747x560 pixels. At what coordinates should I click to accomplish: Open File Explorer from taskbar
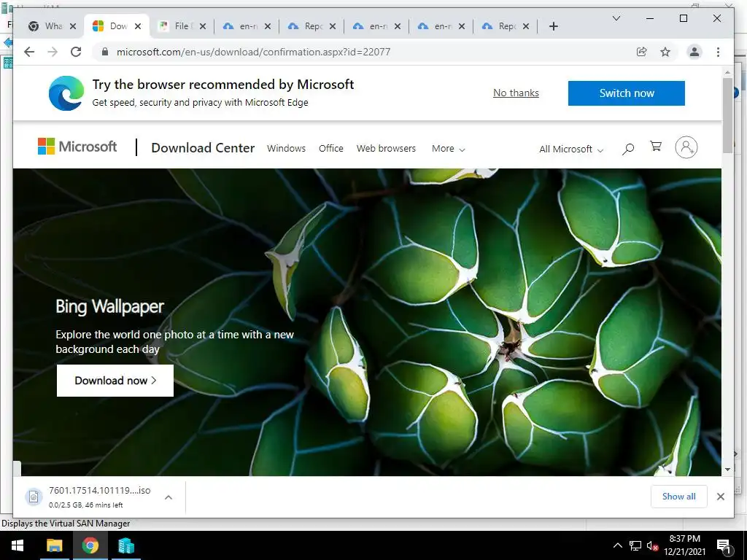54,545
